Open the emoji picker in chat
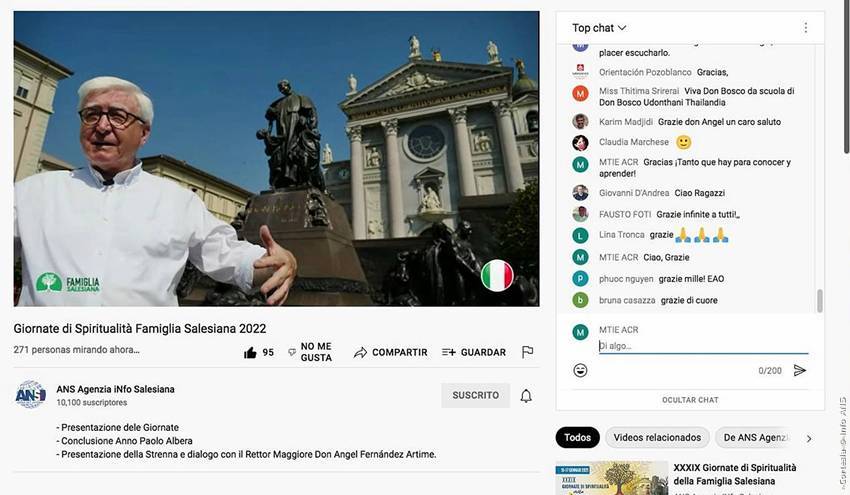 coord(580,370)
